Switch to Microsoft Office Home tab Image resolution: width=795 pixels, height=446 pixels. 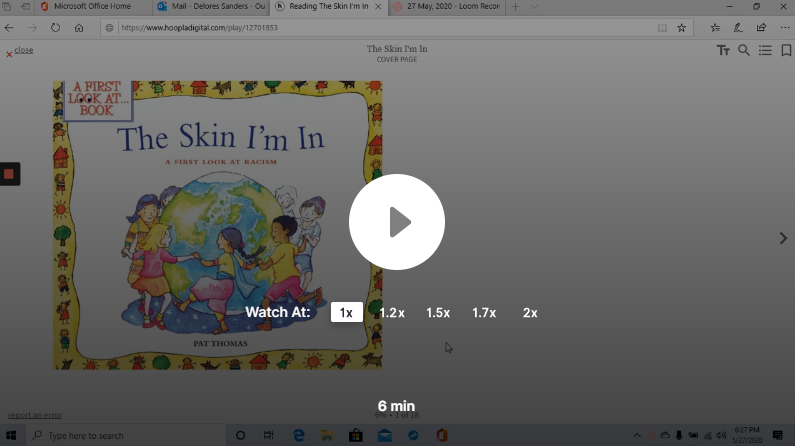click(x=92, y=7)
